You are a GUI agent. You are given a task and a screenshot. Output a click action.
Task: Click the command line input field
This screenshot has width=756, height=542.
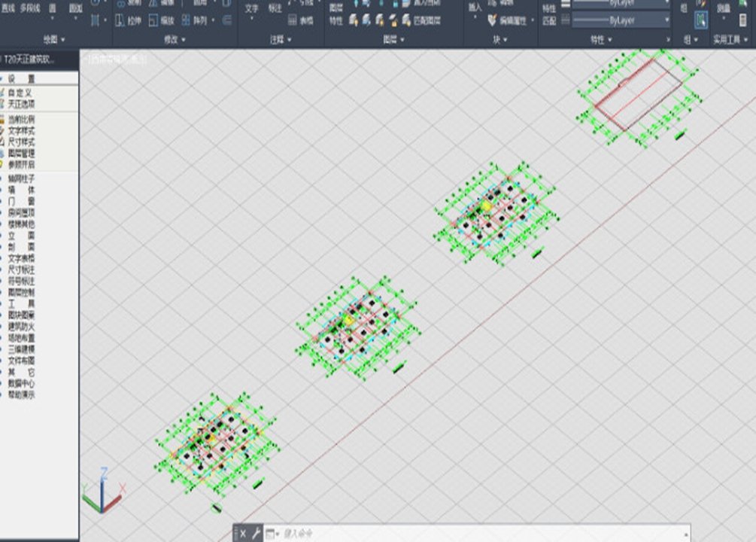pos(482,533)
